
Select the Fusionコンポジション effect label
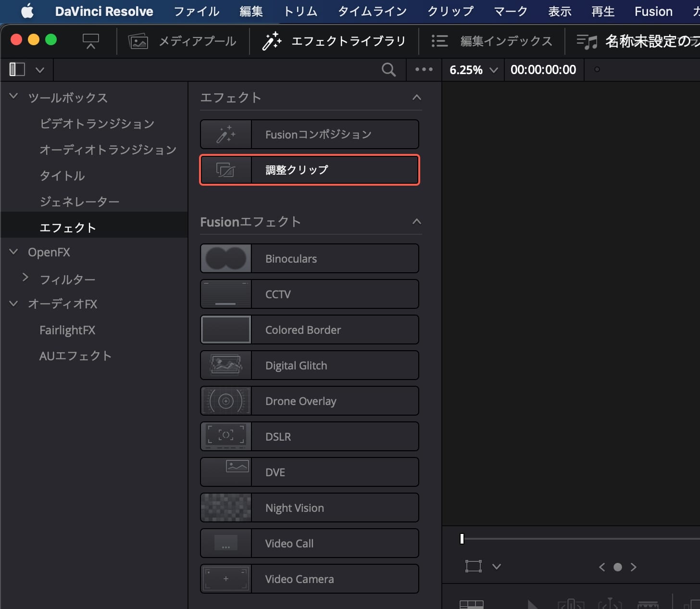coord(318,135)
